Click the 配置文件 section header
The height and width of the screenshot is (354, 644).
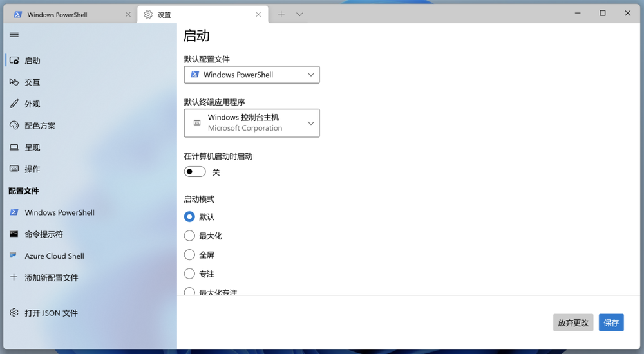pos(24,191)
